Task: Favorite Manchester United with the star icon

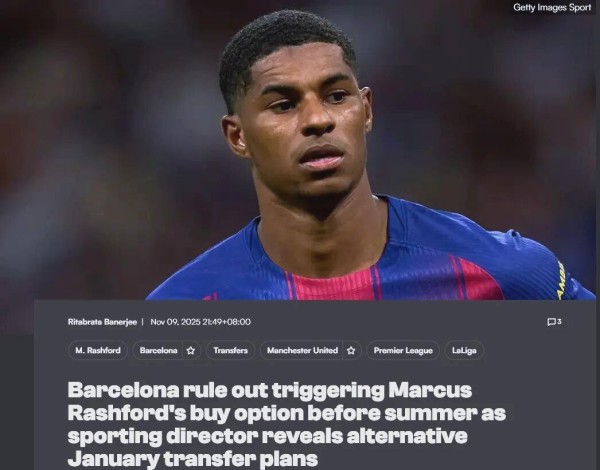Action: tap(351, 351)
